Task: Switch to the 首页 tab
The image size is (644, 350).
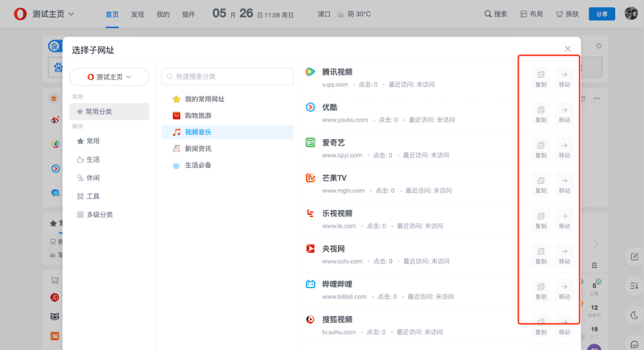Action: [112, 14]
